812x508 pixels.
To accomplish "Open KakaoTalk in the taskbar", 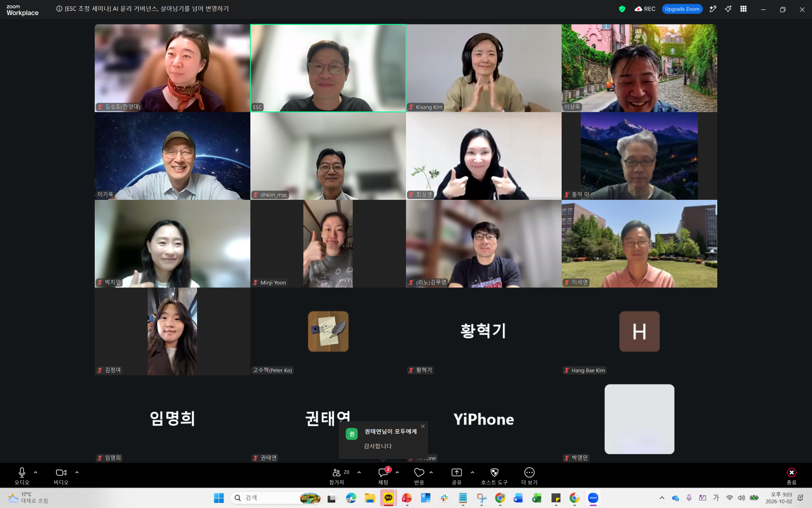I will coord(388,498).
